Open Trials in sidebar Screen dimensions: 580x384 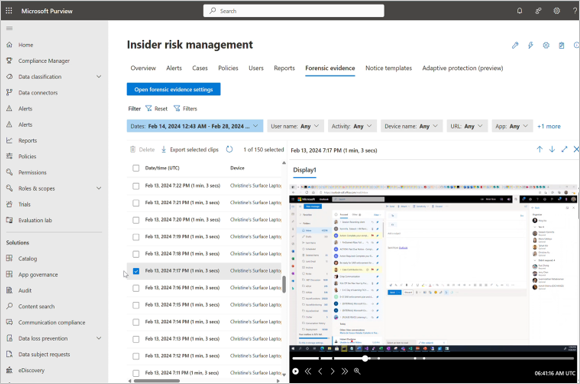(x=24, y=204)
